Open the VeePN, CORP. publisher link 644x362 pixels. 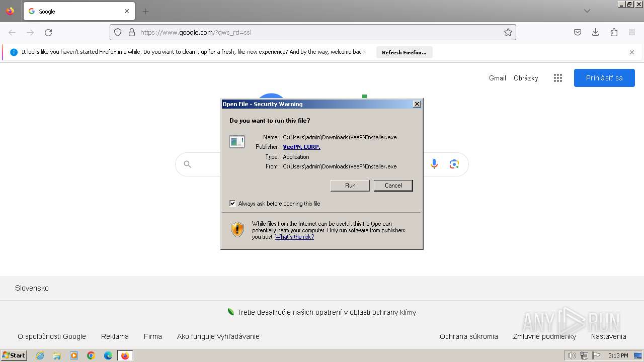[301, 147]
